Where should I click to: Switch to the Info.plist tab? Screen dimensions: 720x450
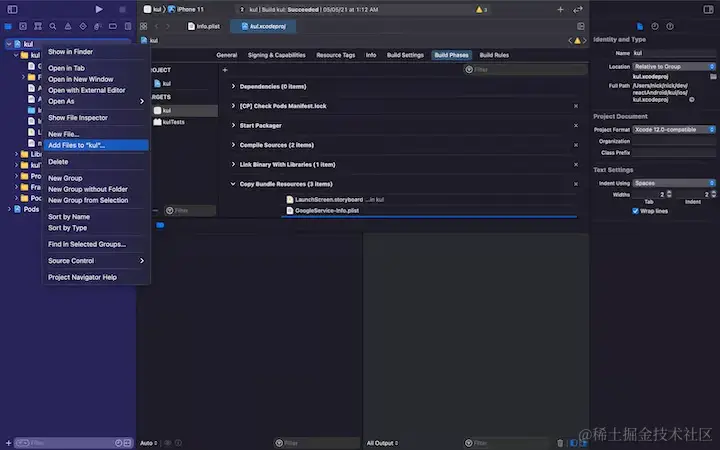204,27
